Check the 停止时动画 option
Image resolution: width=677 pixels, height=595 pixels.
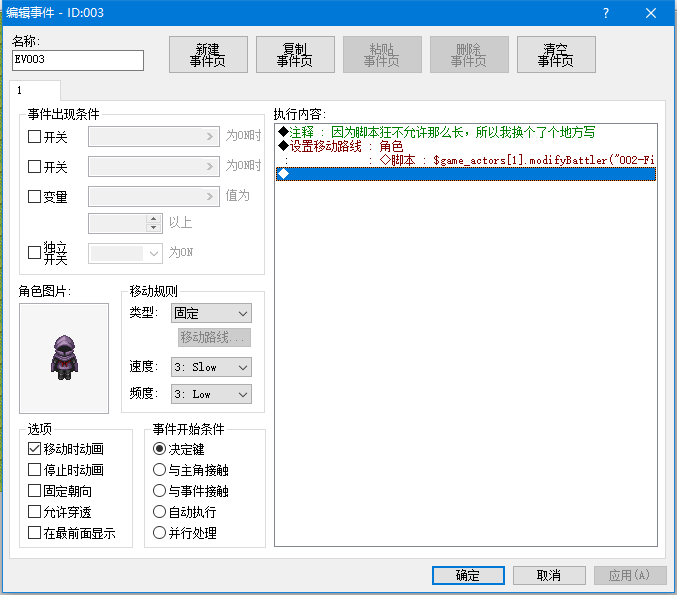[x=35, y=469]
